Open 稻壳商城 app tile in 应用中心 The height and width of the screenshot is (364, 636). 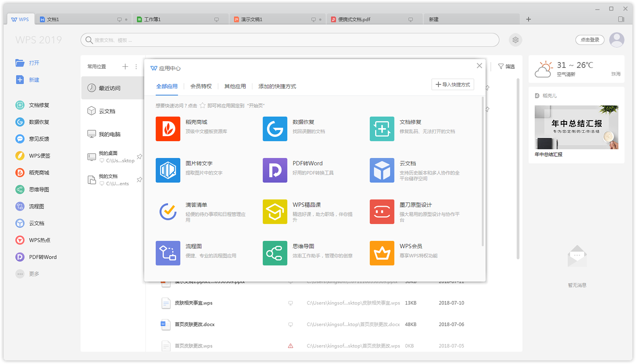(168, 129)
